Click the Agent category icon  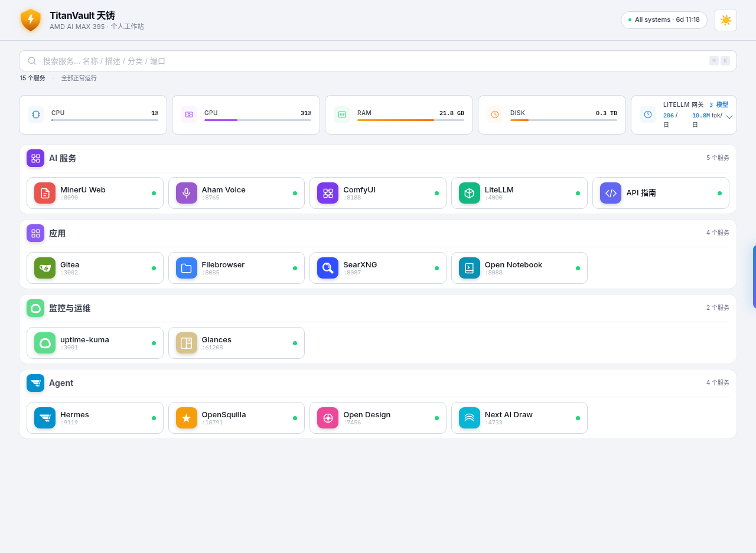(x=35, y=383)
